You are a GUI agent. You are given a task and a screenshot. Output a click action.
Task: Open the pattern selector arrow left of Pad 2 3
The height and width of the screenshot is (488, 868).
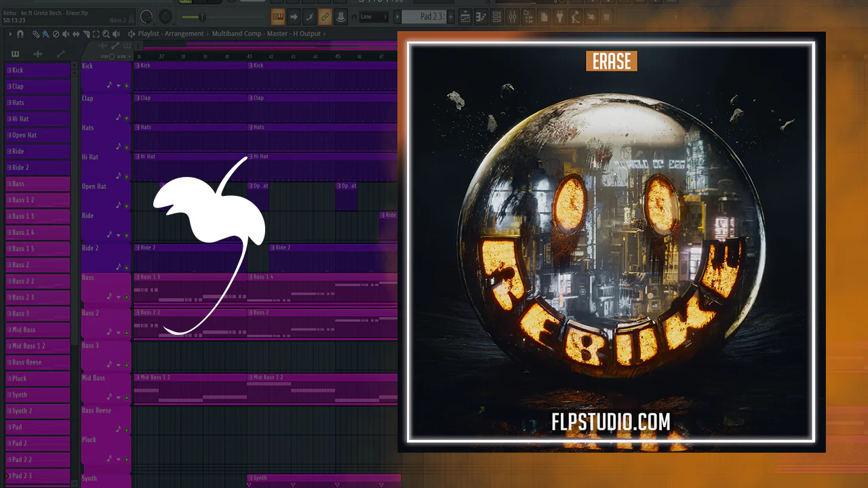click(x=397, y=16)
